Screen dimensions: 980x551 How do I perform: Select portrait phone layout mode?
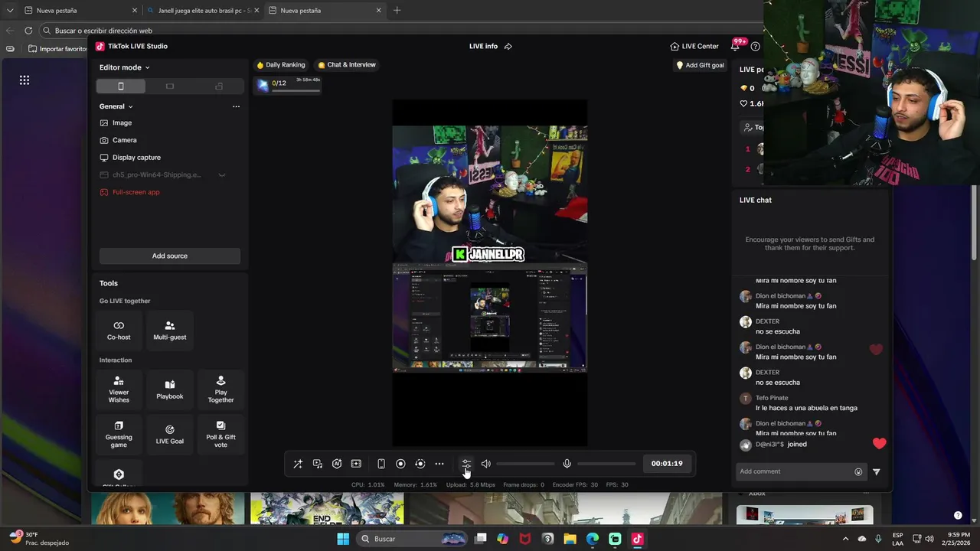point(120,86)
